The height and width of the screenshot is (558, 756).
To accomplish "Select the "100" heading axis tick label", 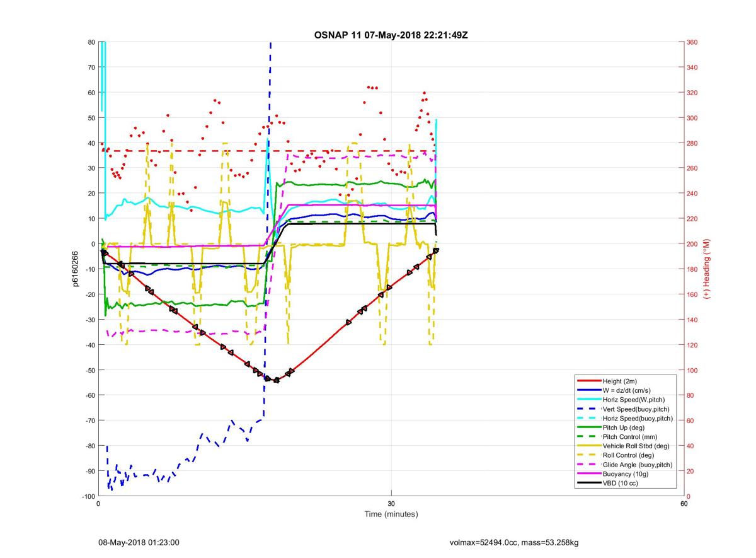I will click(x=693, y=370).
